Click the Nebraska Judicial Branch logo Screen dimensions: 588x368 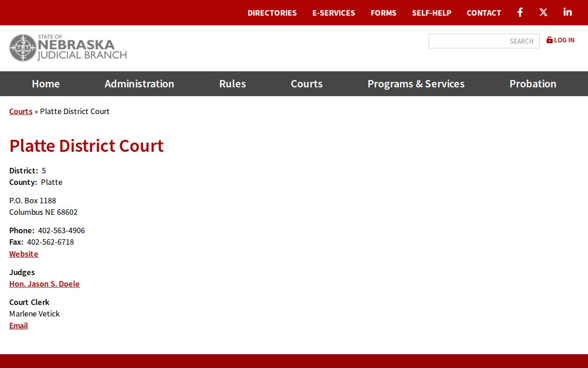(x=68, y=48)
